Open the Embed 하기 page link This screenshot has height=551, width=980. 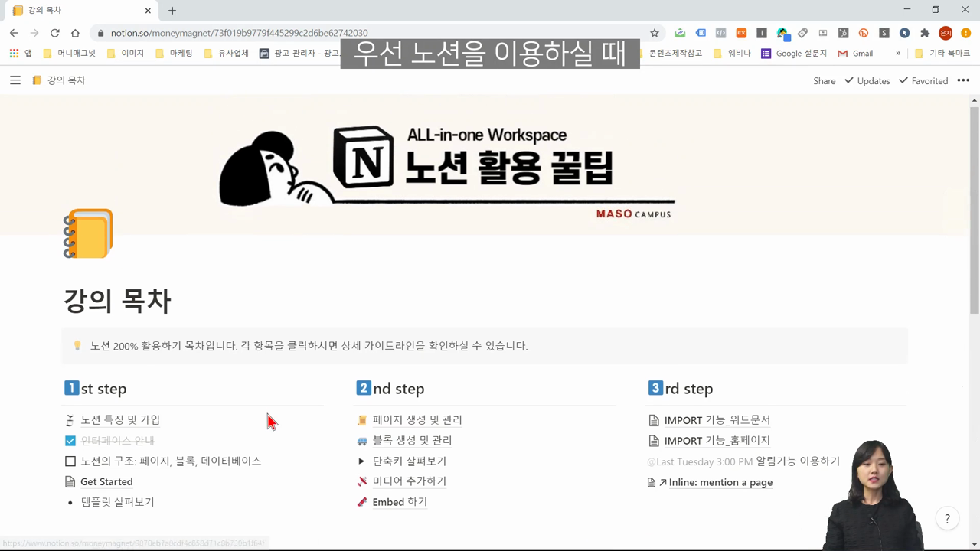pos(400,502)
